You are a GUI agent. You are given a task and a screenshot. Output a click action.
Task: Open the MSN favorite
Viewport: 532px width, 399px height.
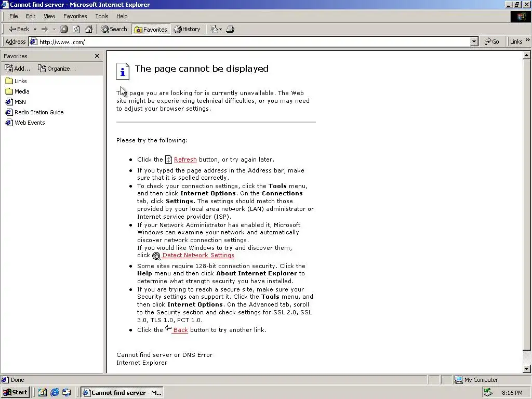click(x=16, y=102)
